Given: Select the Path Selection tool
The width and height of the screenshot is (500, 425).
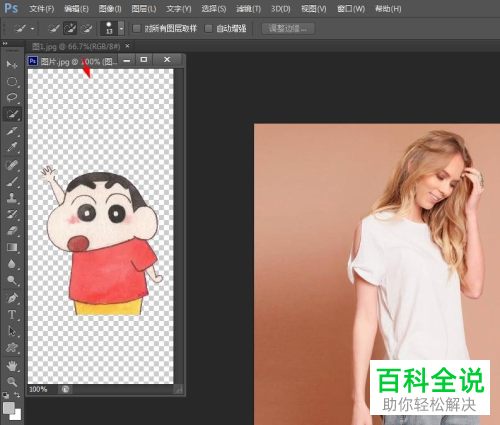Looking at the screenshot, I should 12,331.
